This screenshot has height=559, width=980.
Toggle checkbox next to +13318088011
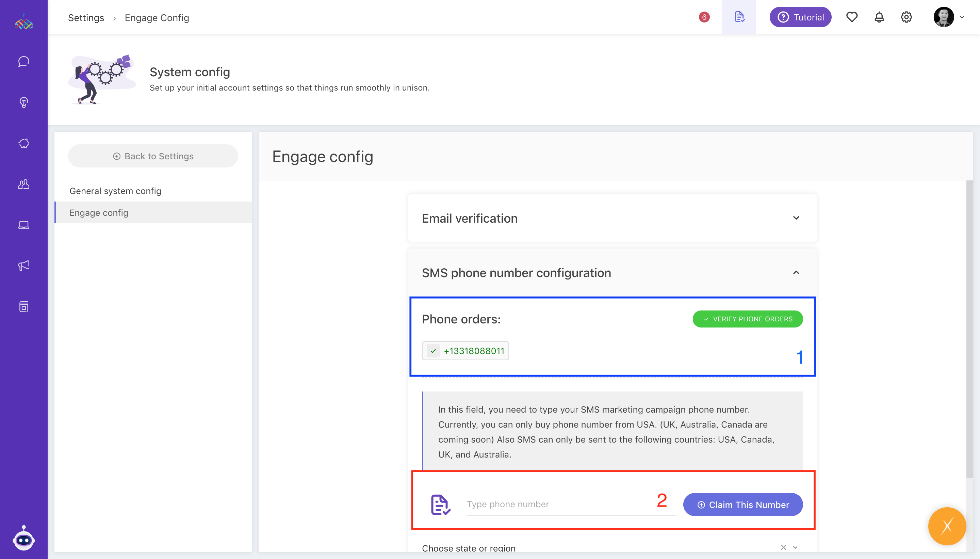coord(433,351)
